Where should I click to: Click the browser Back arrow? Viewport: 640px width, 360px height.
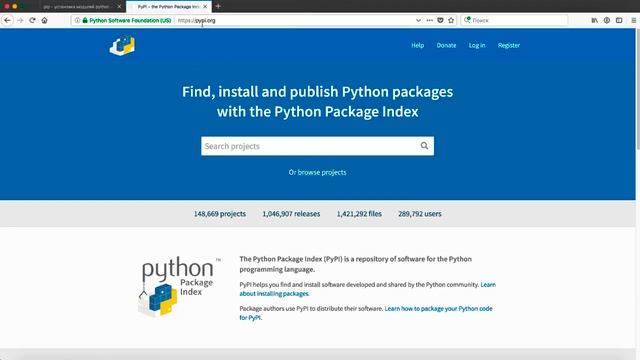point(7,20)
